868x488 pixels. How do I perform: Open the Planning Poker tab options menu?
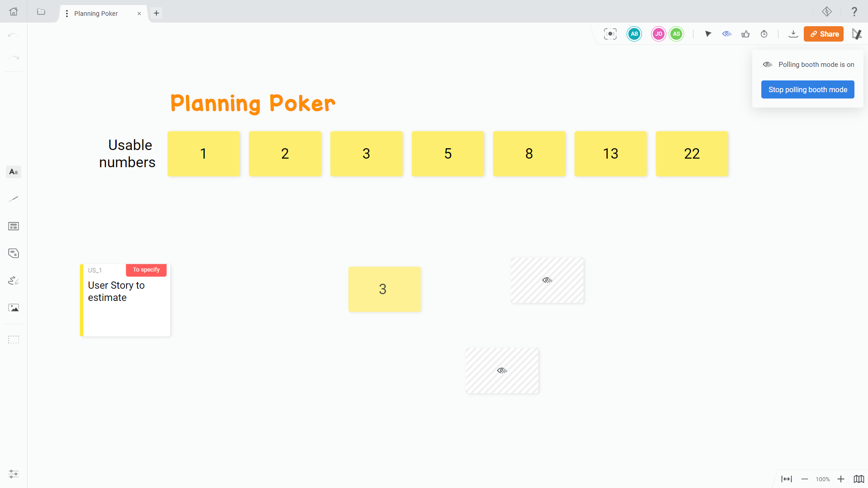click(x=66, y=14)
